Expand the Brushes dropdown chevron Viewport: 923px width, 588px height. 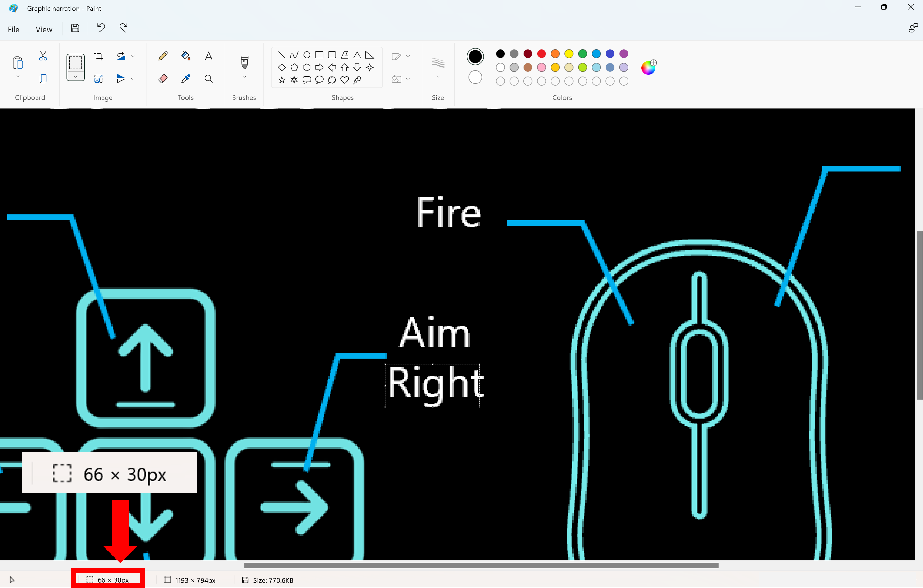coord(245,77)
